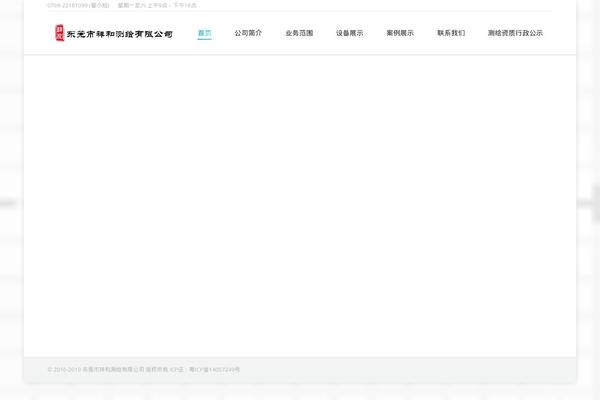600x400 pixels.
Task: Click the red seal logo icon
Action: coord(59,33)
